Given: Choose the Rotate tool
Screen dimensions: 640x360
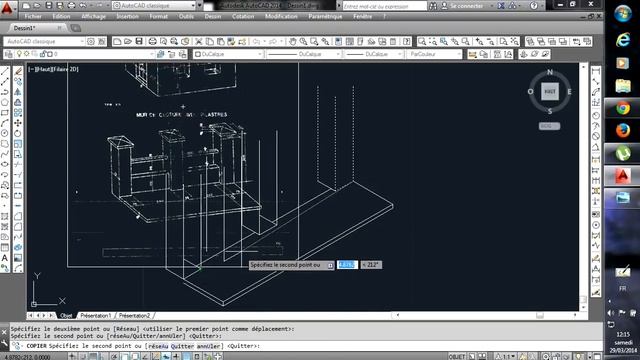Looking at the screenshot, I should (18, 133).
